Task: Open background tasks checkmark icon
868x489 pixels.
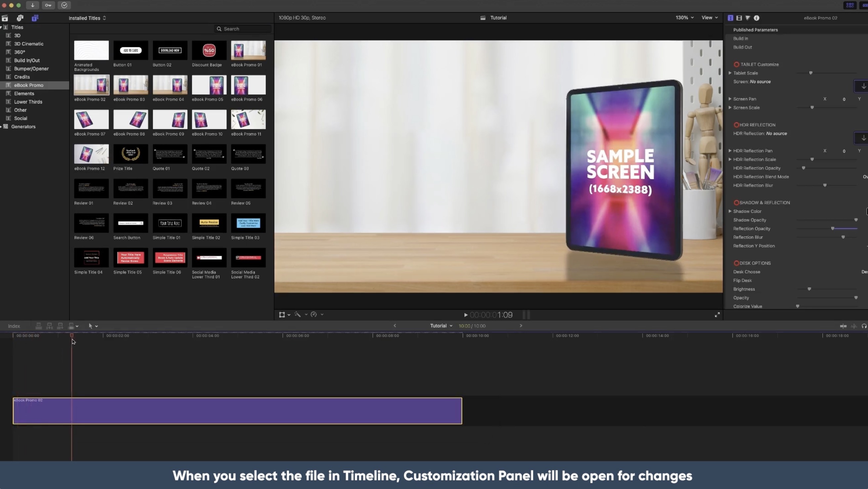Action: pos(65,5)
